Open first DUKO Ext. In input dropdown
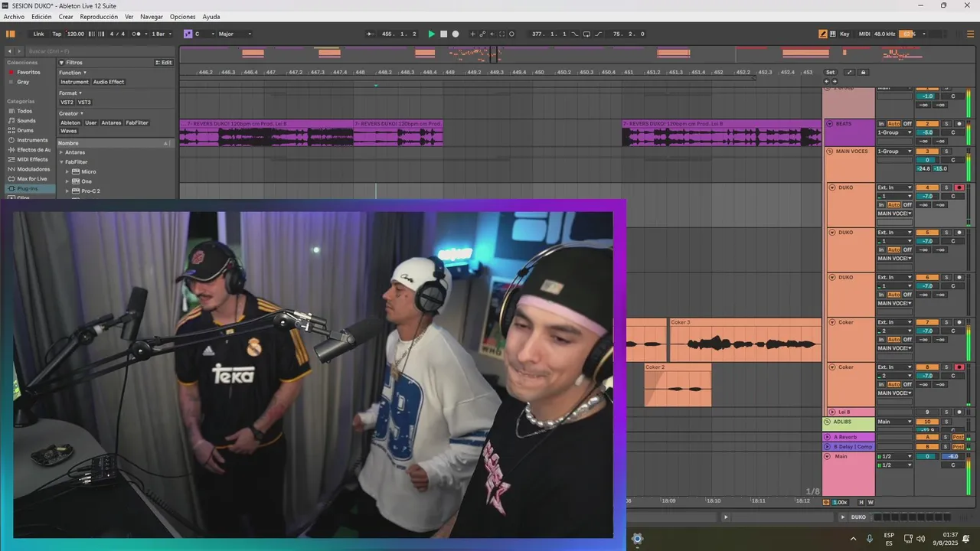Screen dimensions: 980x551 click(895, 187)
